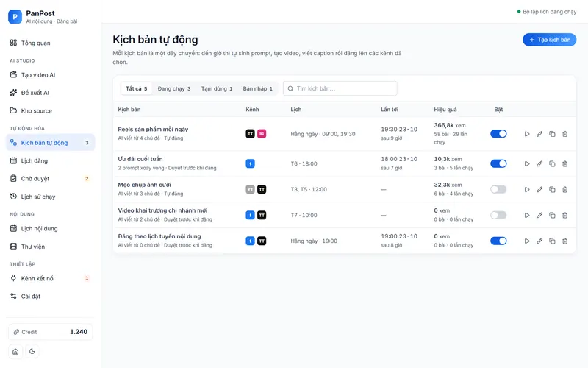Disable the 'Reels sản phẩm mỗi ngày' toggle
Image resolution: width=588 pixels, height=368 pixels.
[x=498, y=134]
